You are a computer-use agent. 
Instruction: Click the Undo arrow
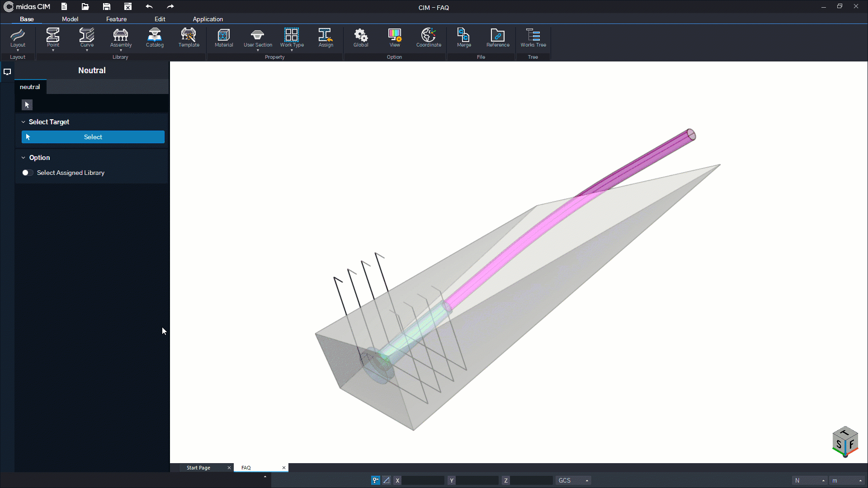(x=149, y=7)
